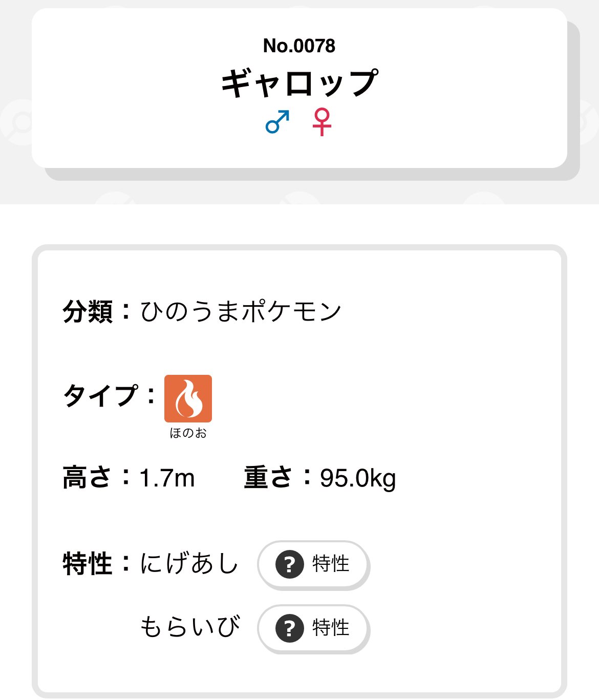Click the bold 特性 heading label
The width and height of the screenshot is (599, 700).
tap(88, 564)
